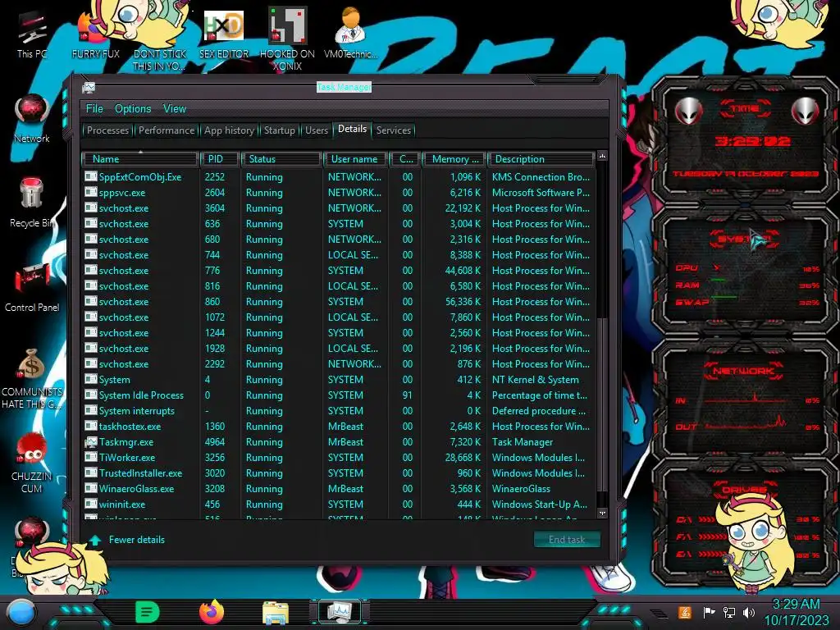Select the TiWorker.exe row
Viewport: 840px width, 630px height.
coord(339,458)
